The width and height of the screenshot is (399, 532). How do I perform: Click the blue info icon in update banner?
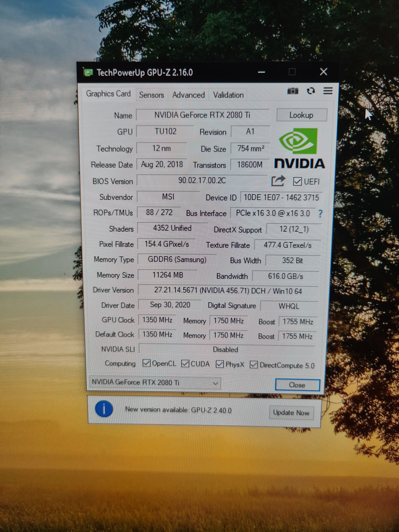[x=104, y=409]
